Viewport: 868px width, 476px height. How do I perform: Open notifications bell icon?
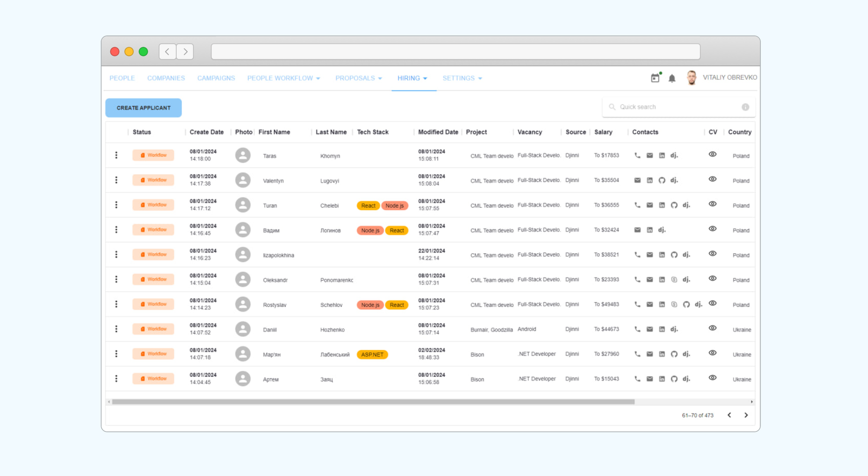[x=672, y=79]
